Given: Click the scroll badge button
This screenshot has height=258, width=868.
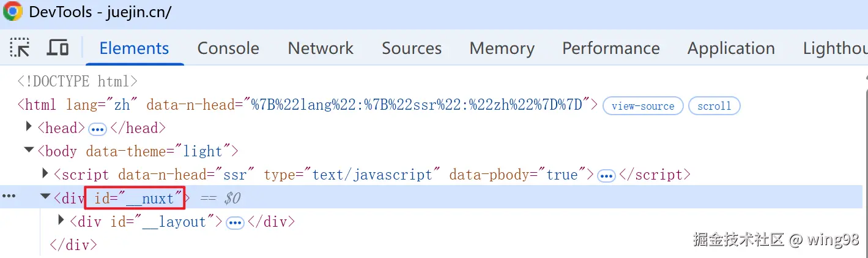Looking at the screenshot, I should (x=714, y=106).
